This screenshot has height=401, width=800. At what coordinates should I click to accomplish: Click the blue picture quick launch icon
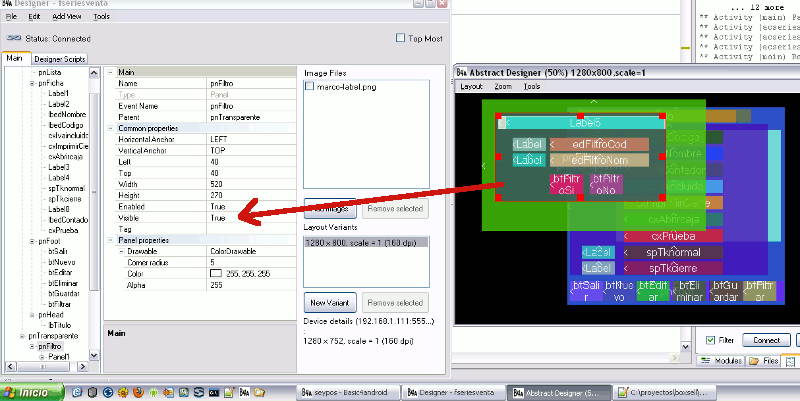click(x=184, y=392)
